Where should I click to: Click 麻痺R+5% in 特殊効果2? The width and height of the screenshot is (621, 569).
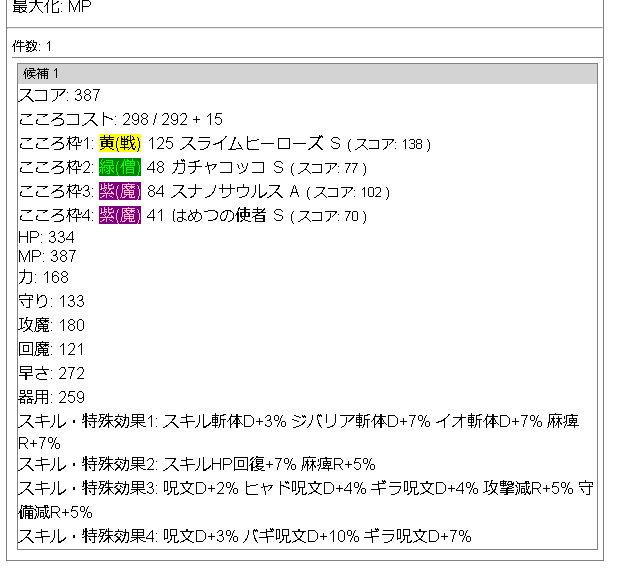(x=338, y=464)
